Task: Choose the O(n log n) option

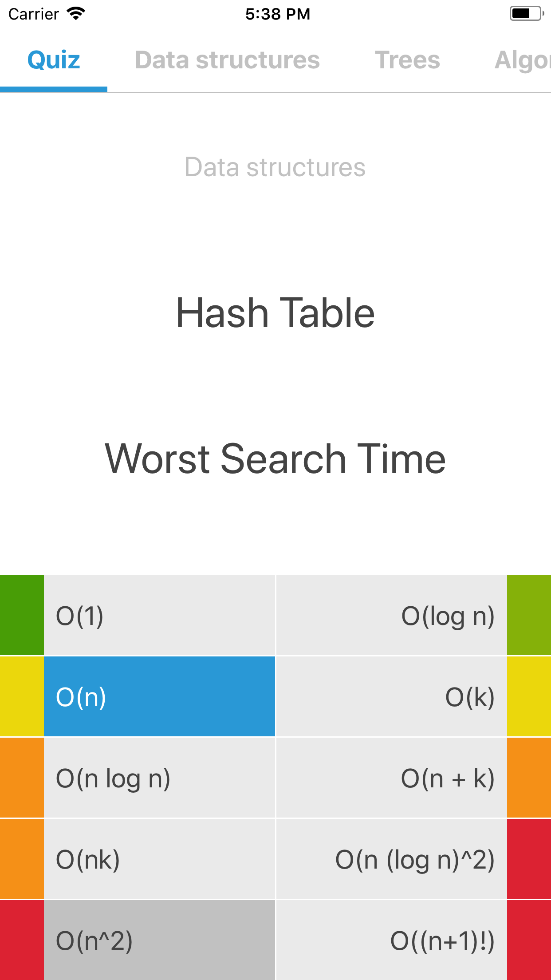Action: pyautogui.click(x=159, y=778)
